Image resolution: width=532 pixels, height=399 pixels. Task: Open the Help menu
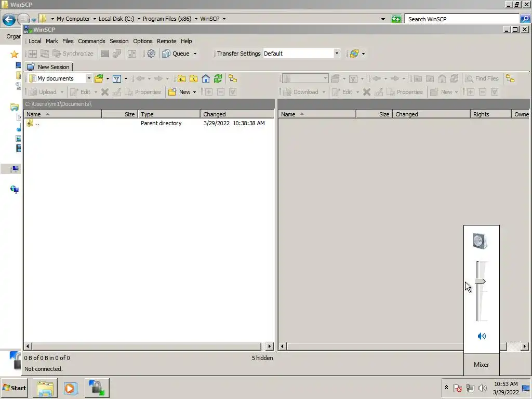tap(187, 41)
